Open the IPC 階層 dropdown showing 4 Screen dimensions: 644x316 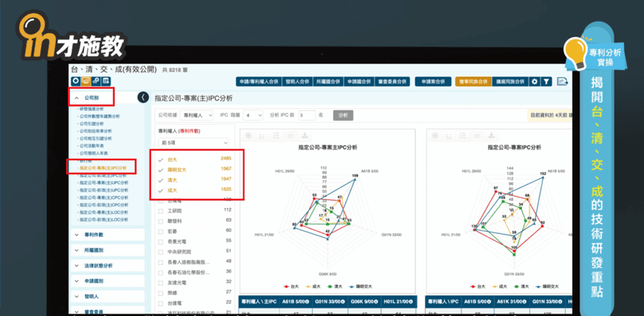pos(254,116)
